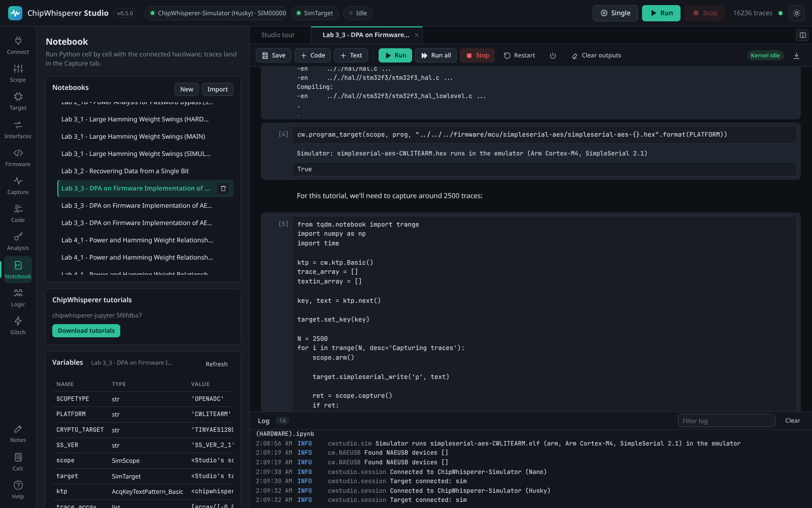Viewport: 812px width, 508px height.
Task: Create a New notebook
Action: click(187, 89)
